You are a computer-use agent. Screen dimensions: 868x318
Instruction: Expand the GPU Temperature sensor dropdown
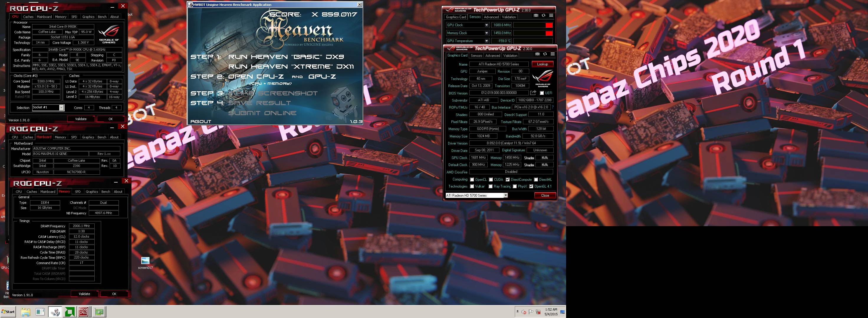pyautogui.click(x=486, y=41)
